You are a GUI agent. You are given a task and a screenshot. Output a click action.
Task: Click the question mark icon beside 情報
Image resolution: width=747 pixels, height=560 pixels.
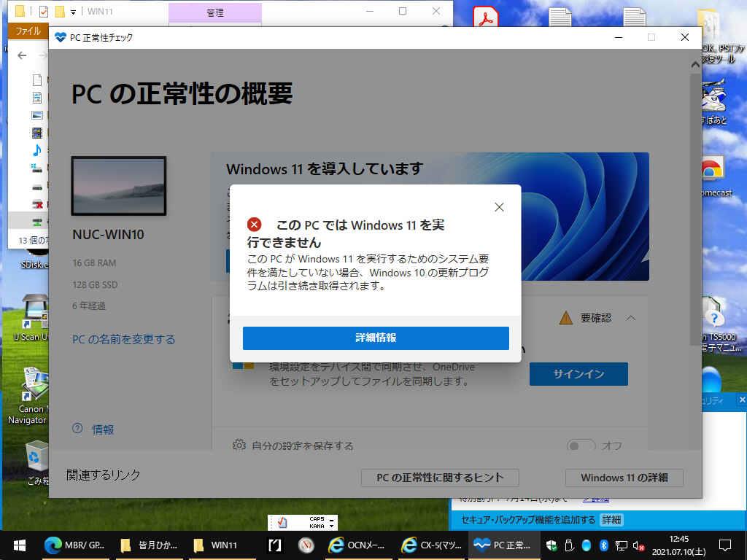(77, 429)
